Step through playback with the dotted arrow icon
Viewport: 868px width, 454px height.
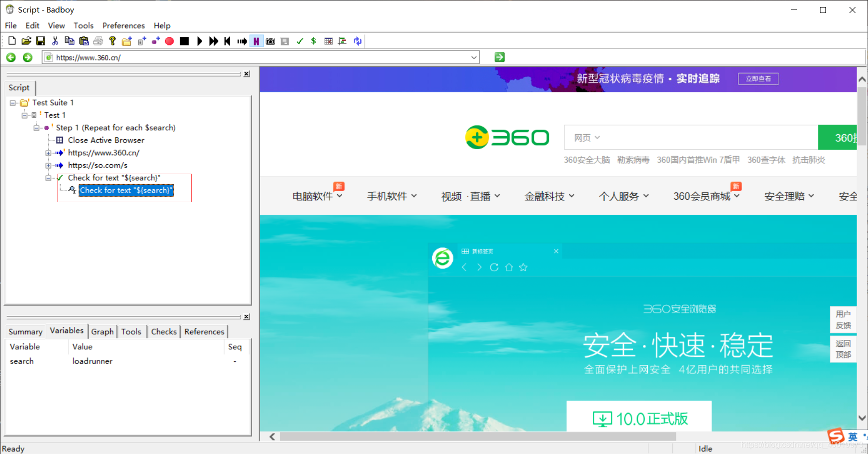242,41
